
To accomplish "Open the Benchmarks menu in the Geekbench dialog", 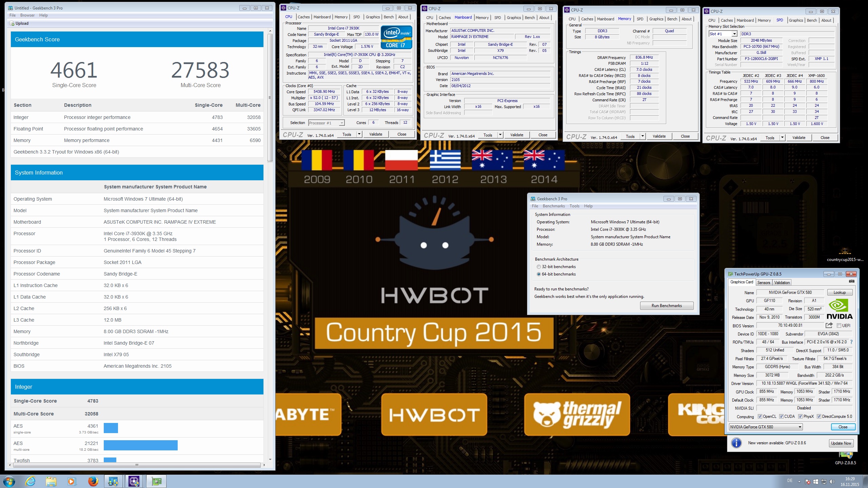I will tap(554, 206).
